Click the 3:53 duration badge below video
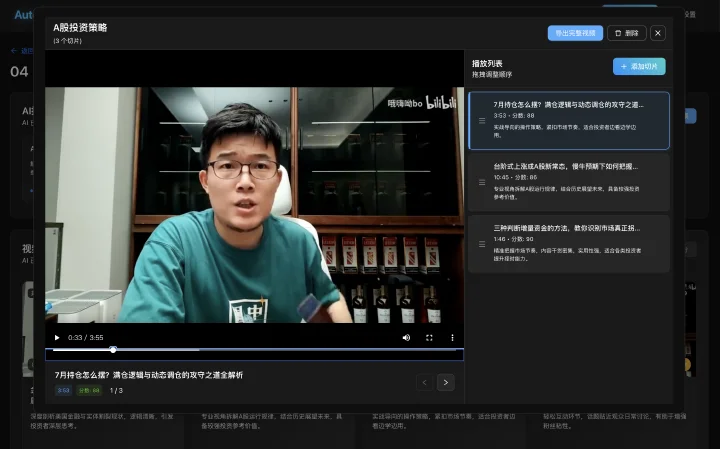The height and width of the screenshot is (449, 720). (63, 390)
